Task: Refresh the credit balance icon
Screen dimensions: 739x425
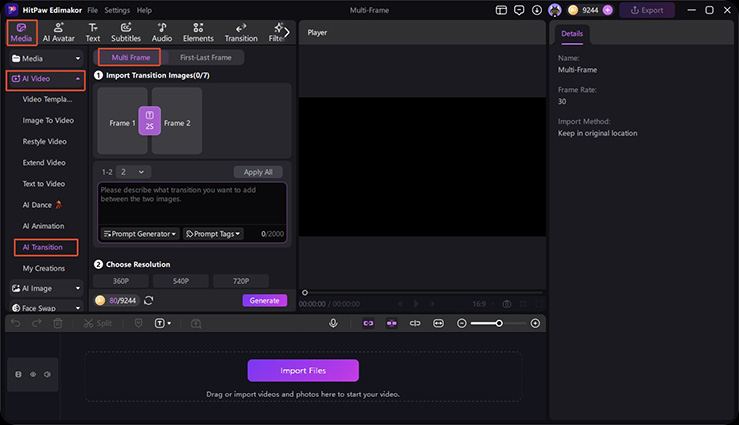Action: (148, 301)
